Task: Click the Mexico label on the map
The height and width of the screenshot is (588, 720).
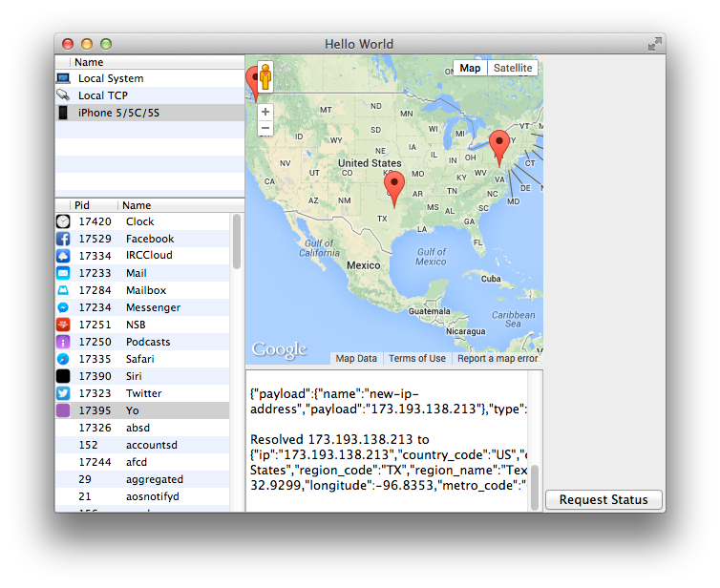Action: [x=363, y=265]
